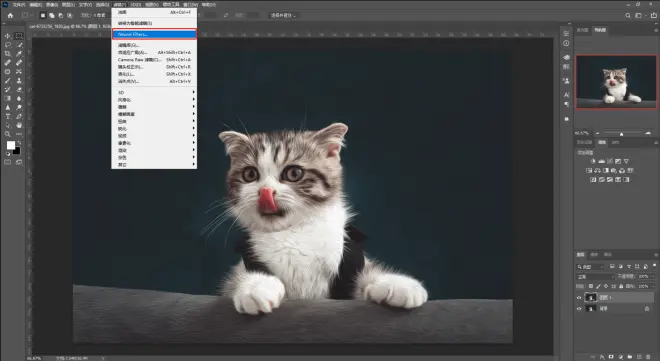Select the Zoom tool
660x361 pixels.
(8, 134)
